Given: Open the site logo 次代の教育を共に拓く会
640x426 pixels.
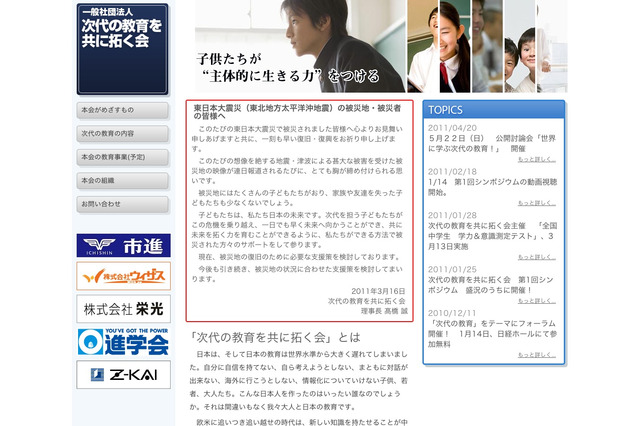Looking at the screenshot, I should point(122,49).
